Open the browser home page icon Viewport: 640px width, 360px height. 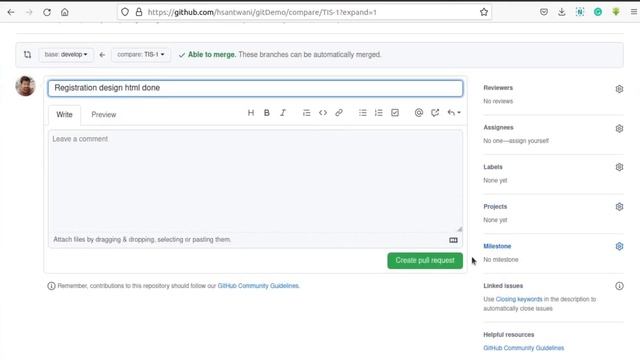click(65, 12)
